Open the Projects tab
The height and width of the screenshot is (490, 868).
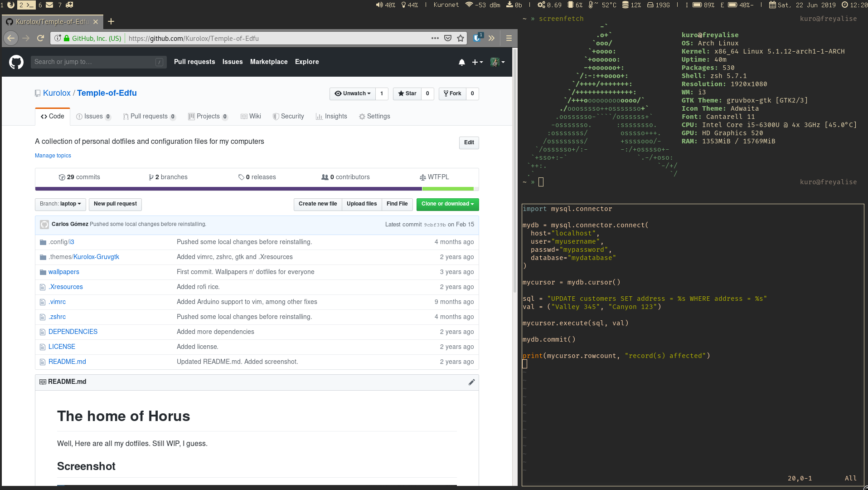click(x=208, y=117)
